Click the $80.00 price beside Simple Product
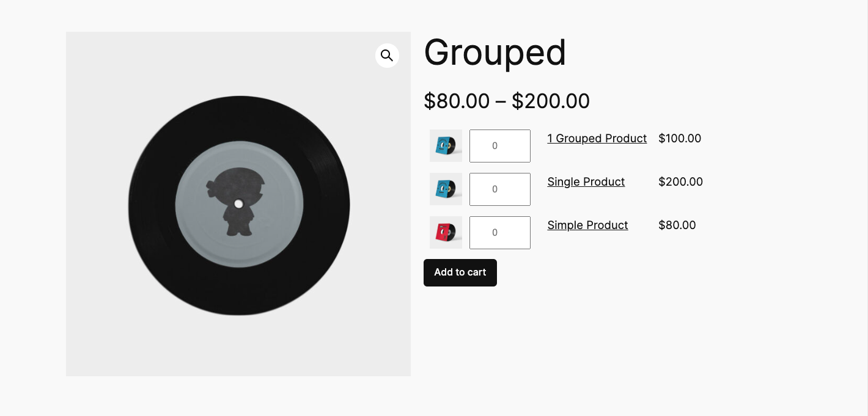 coord(677,225)
